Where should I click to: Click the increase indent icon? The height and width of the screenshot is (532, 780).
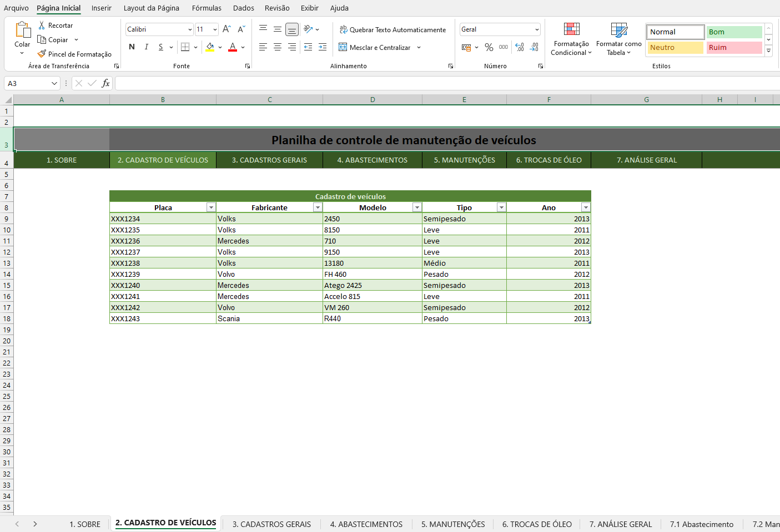[x=323, y=47]
